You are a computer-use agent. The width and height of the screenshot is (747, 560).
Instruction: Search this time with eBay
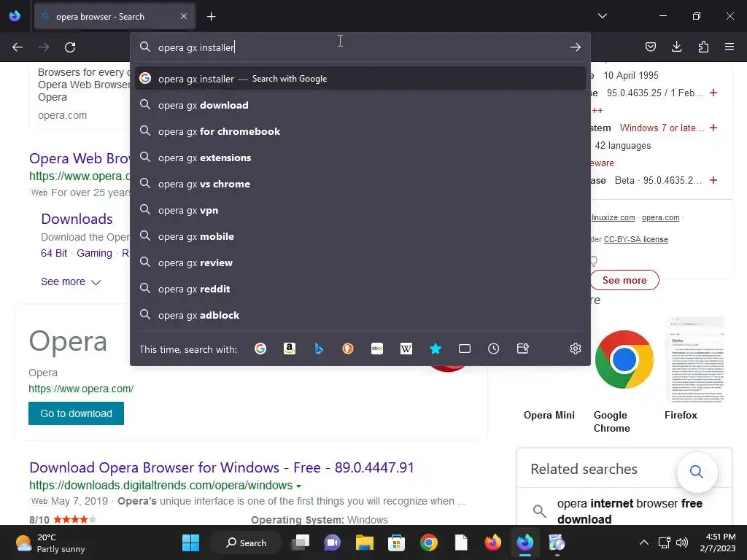pos(377,349)
